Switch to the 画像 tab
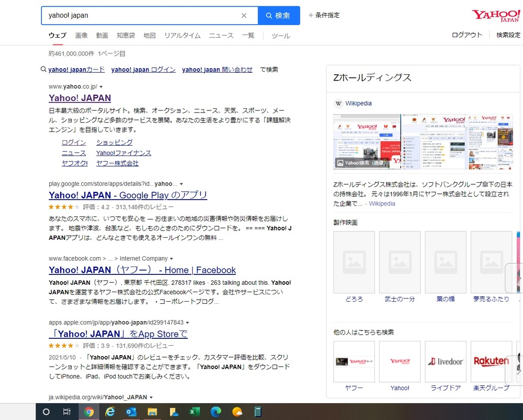 coord(81,36)
